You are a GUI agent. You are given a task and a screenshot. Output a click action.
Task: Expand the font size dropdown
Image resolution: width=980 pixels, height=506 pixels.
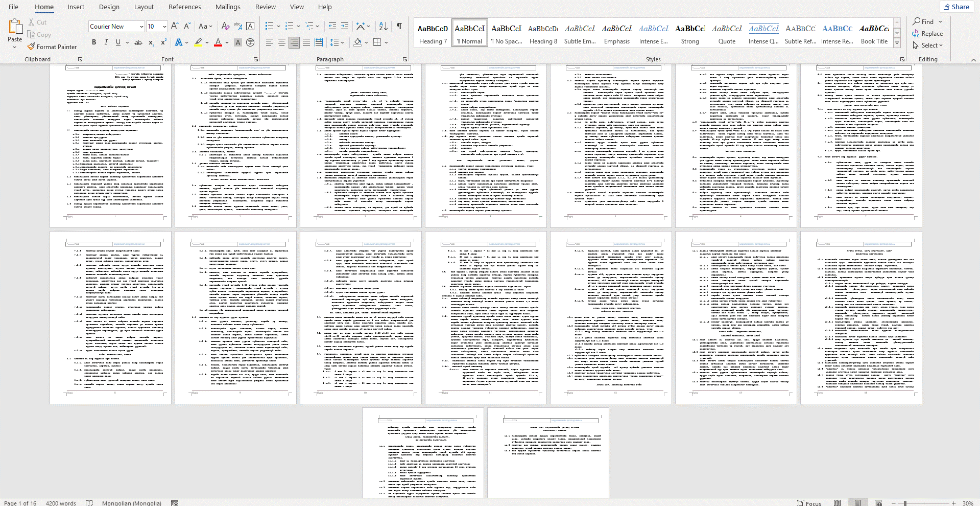[164, 27]
